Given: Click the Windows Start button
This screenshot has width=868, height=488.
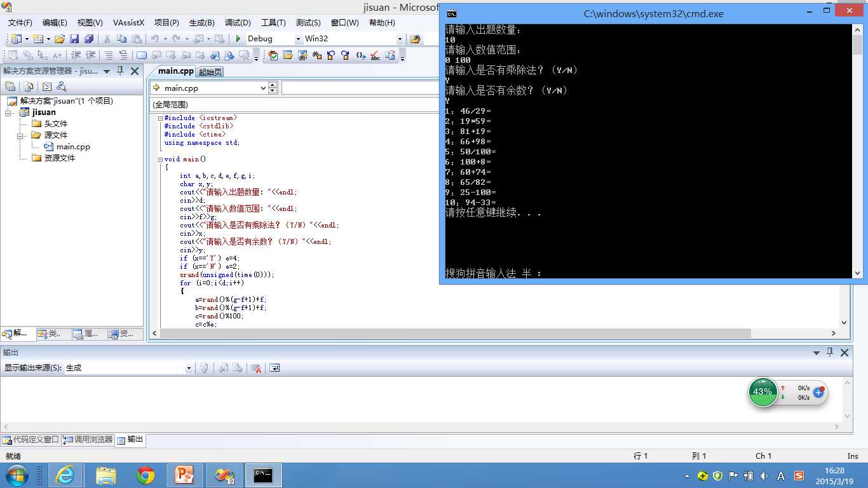Looking at the screenshot, I should (x=17, y=475).
